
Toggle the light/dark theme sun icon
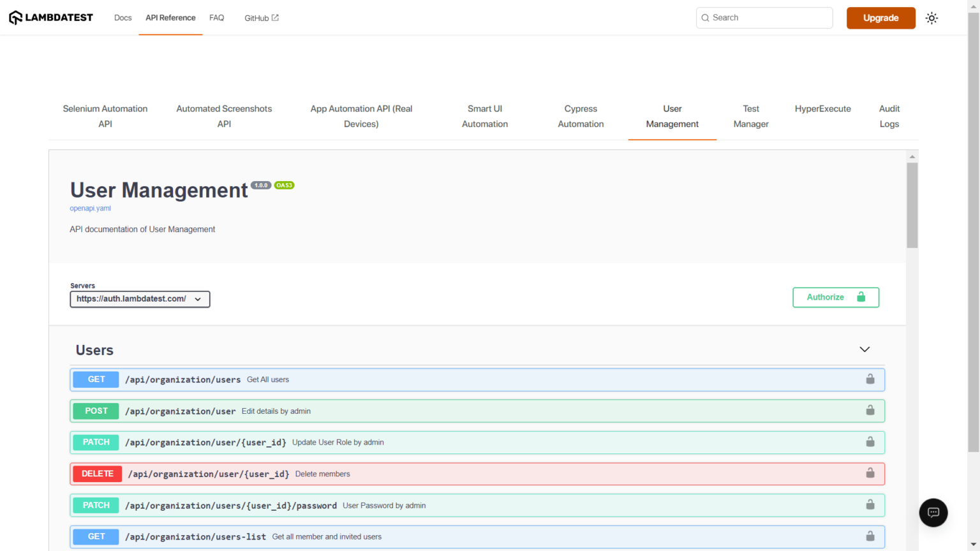coord(932,18)
